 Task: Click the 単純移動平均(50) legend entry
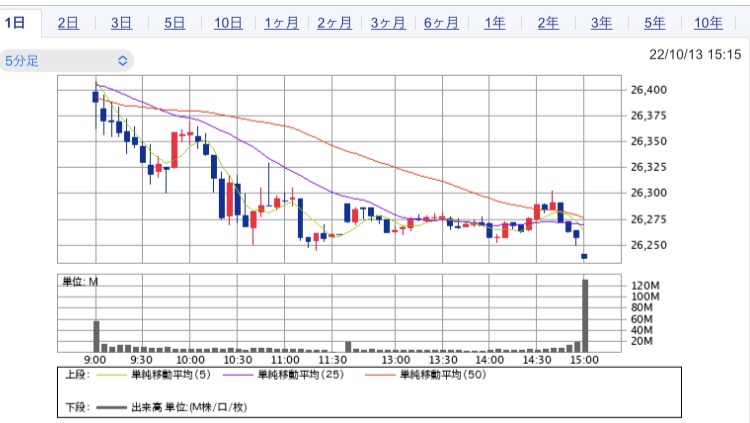click(443, 375)
